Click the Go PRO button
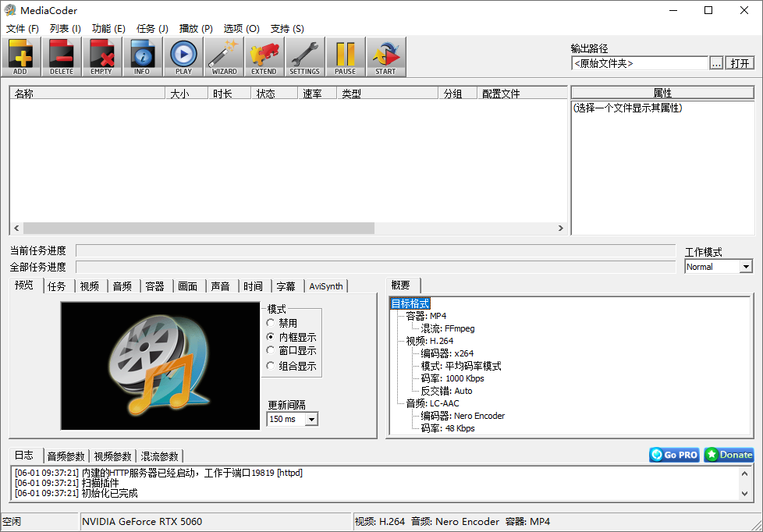 pyautogui.click(x=674, y=455)
